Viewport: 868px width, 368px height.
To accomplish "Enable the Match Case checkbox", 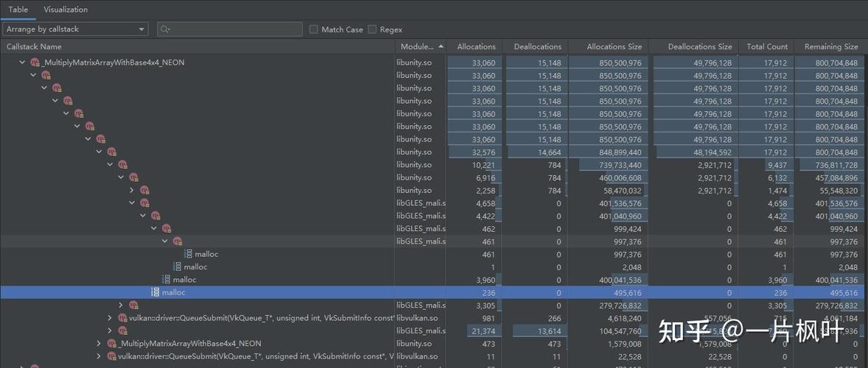I will (314, 29).
